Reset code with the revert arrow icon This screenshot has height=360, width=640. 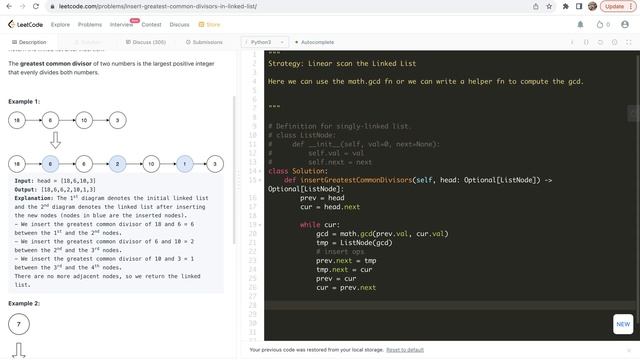tap(600, 42)
